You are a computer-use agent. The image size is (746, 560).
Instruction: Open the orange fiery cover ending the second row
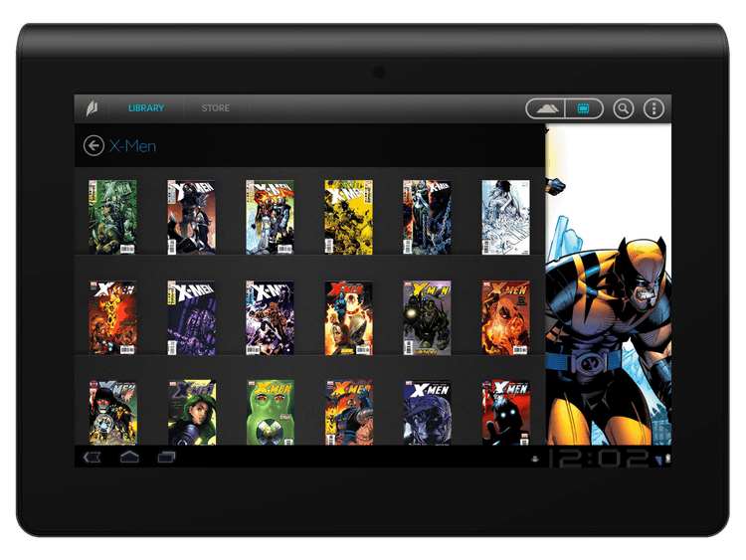(505, 317)
